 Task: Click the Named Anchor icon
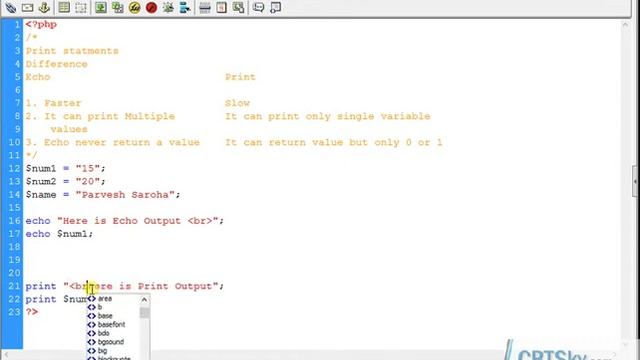[x=44, y=7]
